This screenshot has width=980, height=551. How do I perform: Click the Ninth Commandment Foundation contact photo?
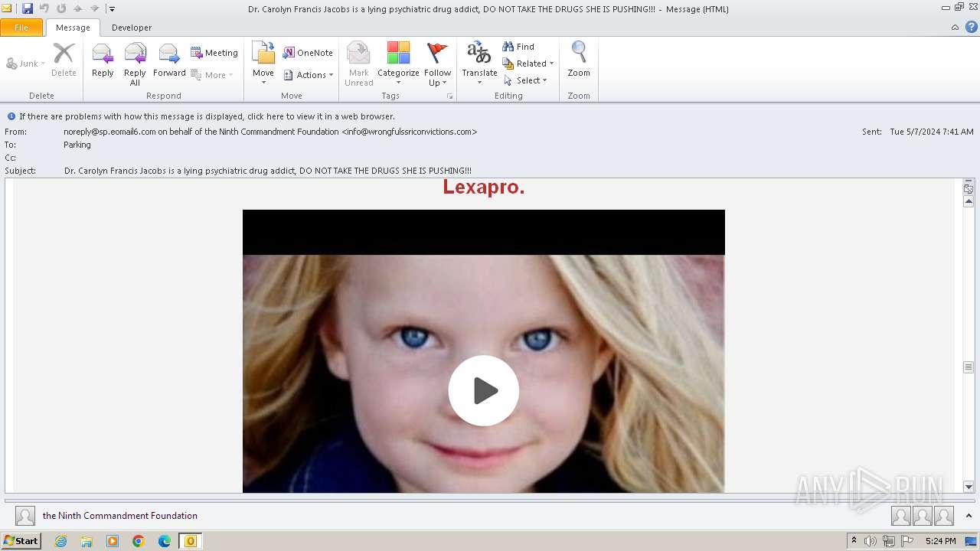point(25,516)
